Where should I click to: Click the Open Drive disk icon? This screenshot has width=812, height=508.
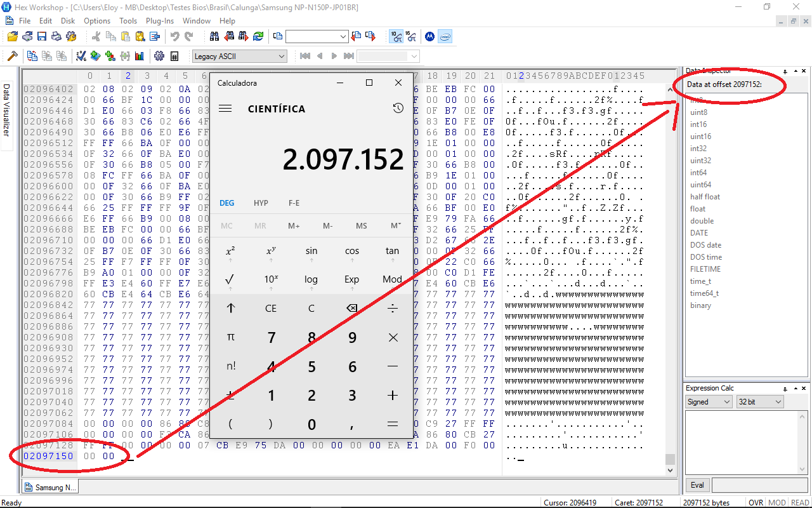(27, 36)
